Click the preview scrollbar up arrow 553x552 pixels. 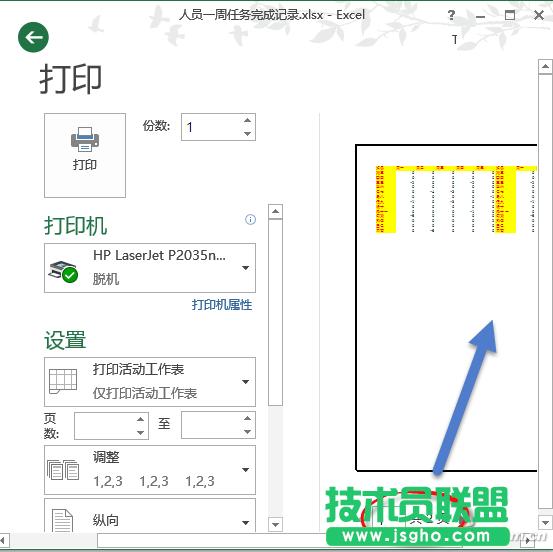[x=545, y=67]
